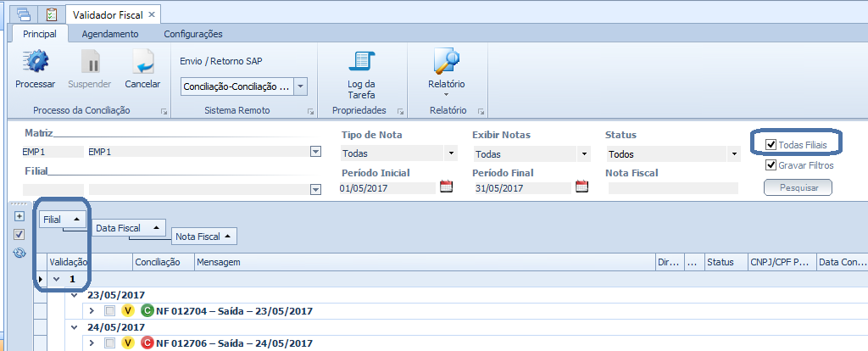
Task: Uncheck the Todas Filiais checkbox
Action: point(771,145)
